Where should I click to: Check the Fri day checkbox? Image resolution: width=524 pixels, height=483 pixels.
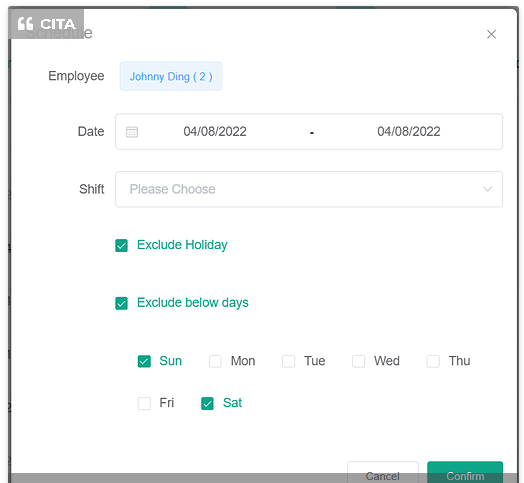pyautogui.click(x=144, y=403)
